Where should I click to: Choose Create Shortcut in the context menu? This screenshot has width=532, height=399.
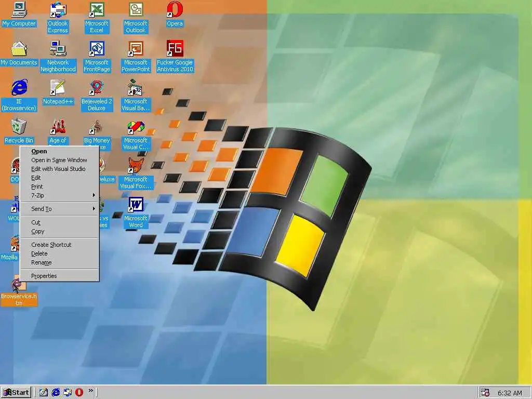pyautogui.click(x=60, y=245)
